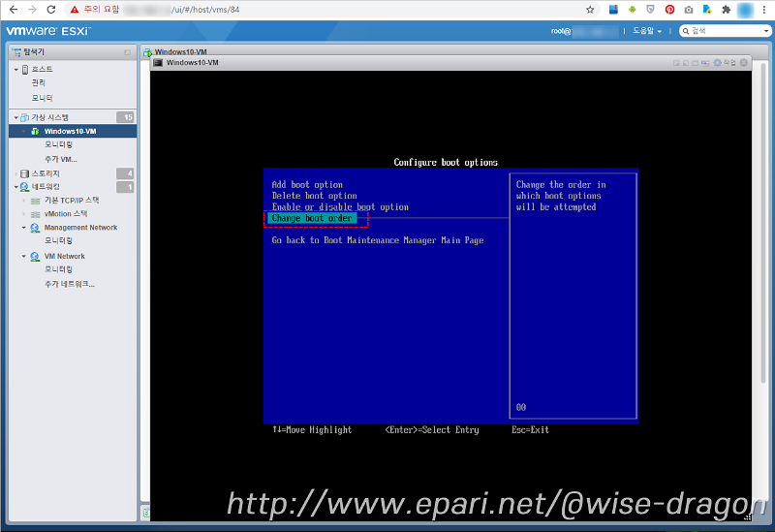Image resolution: width=775 pixels, height=532 pixels.
Task: Expand the 기본 TCP/IP 스택 node
Action: pyautogui.click(x=23, y=201)
